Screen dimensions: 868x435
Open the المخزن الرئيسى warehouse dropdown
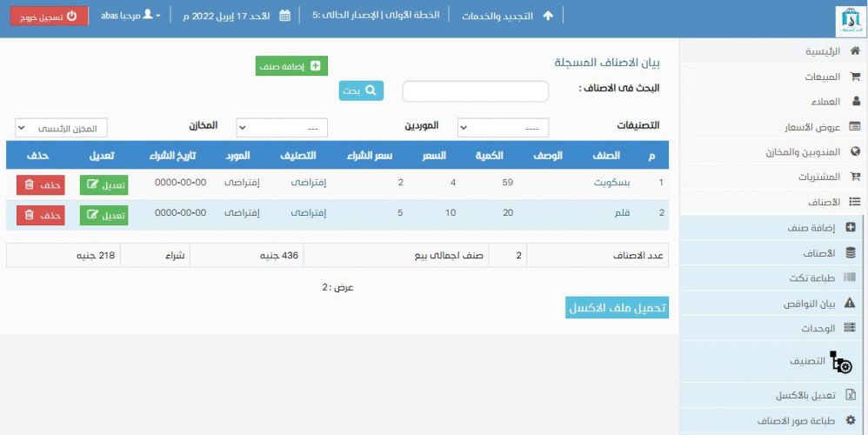tap(61, 128)
